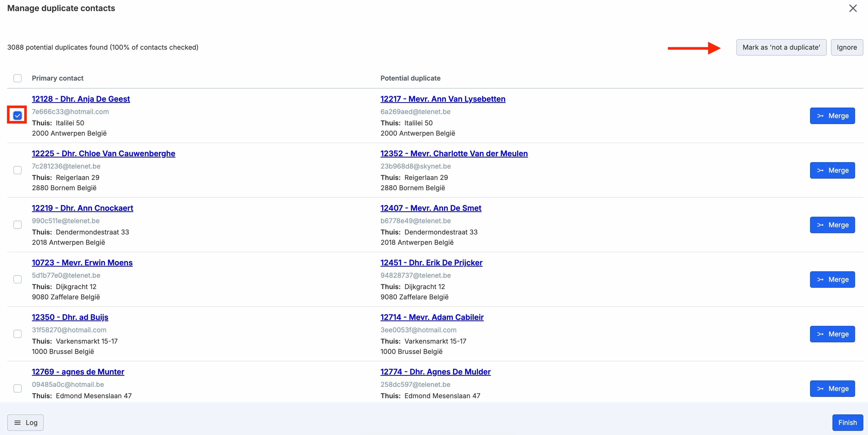Click email 23b968d8@skynet.be

415,166
